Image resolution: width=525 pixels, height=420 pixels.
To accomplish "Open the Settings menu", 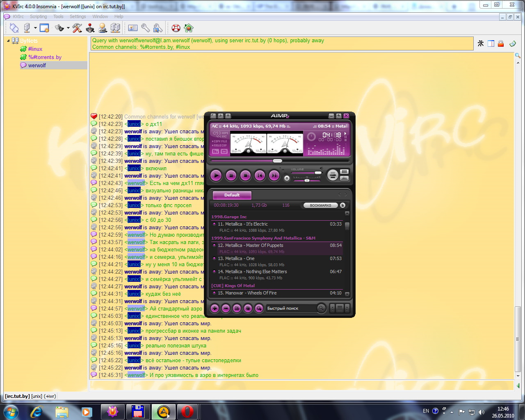I will click(78, 16).
